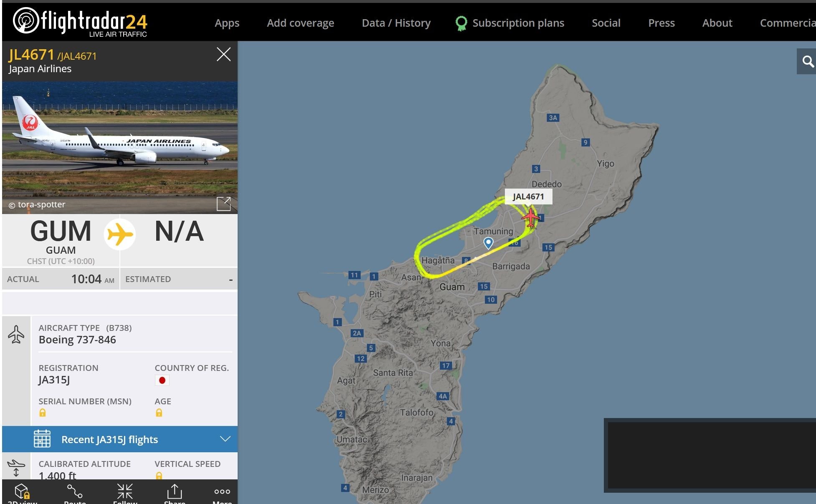Click the Add coverage link
Viewport: 816px width, 504px height.
[300, 23]
